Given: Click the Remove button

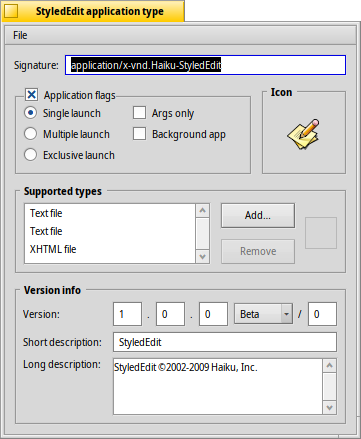Looking at the screenshot, I should pyautogui.click(x=258, y=251).
